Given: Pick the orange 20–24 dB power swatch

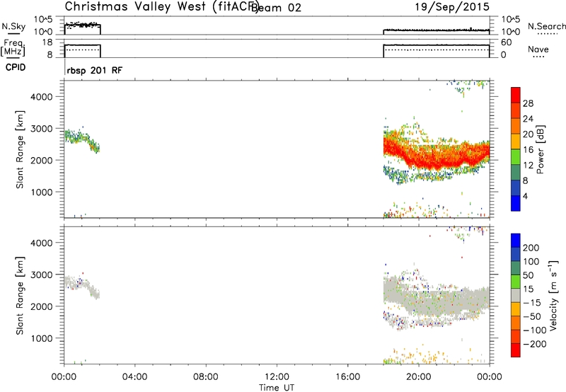Looking at the screenshot, I should pos(516,126).
